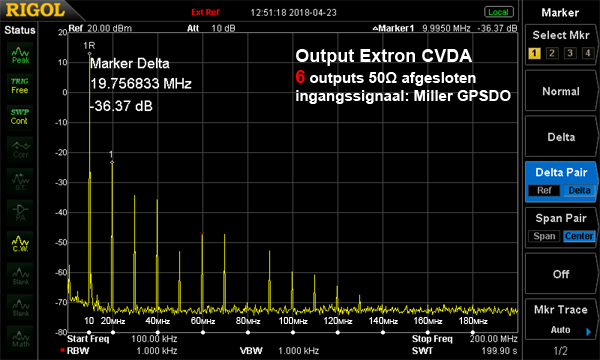This screenshot has width=600, height=360.
Task: Click the red Ext Ref indicator
Action: pyautogui.click(x=205, y=12)
